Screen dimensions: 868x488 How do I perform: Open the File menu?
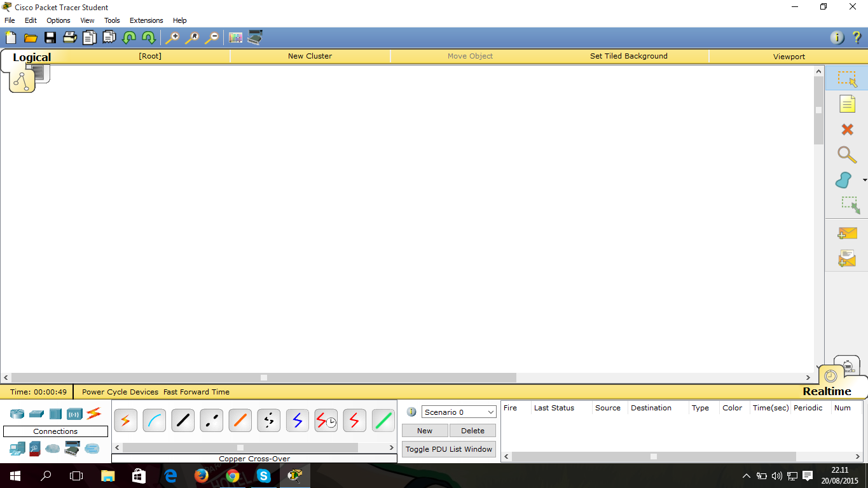[10, 20]
